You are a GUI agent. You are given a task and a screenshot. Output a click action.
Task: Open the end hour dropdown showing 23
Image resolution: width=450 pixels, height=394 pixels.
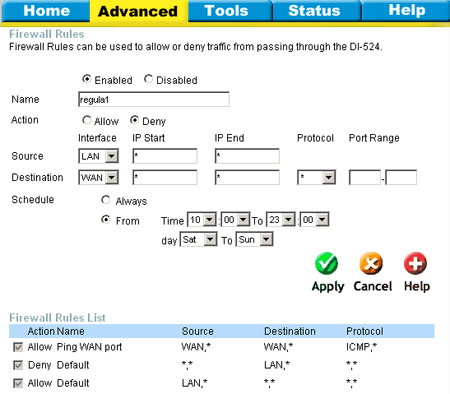click(281, 220)
